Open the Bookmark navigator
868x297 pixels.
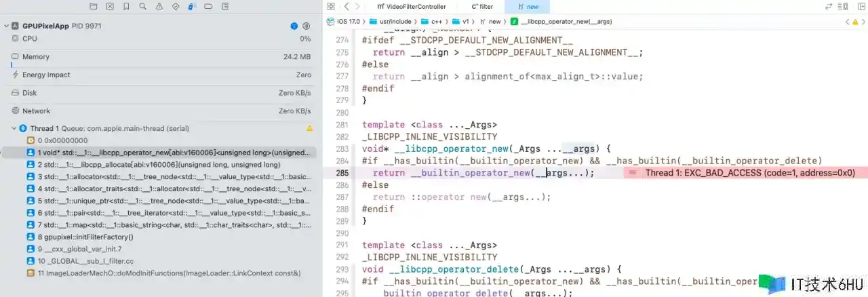126,7
